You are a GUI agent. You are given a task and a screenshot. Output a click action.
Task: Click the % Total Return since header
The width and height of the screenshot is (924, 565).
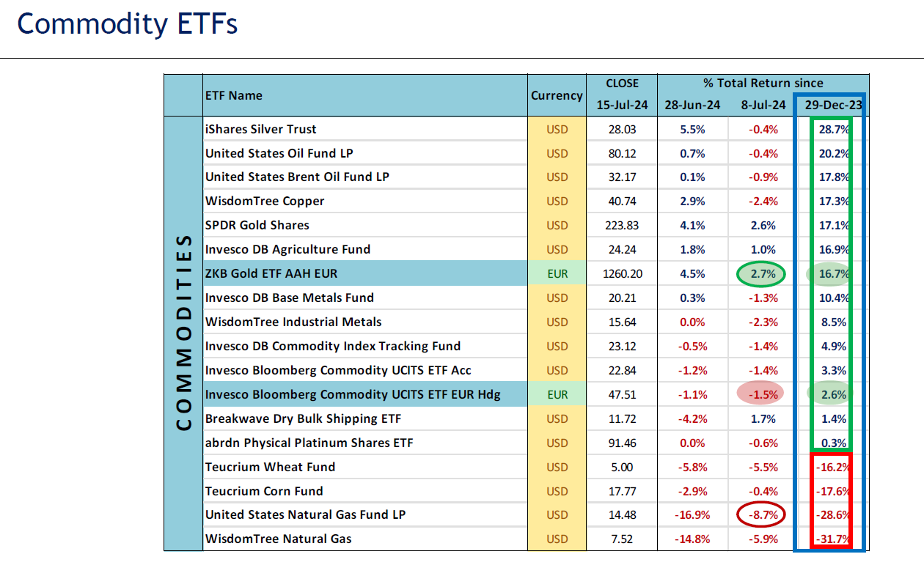click(763, 84)
